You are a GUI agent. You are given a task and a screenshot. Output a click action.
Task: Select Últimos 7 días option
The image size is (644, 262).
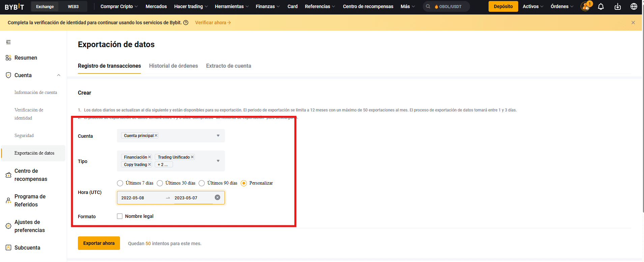(x=120, y=183)
